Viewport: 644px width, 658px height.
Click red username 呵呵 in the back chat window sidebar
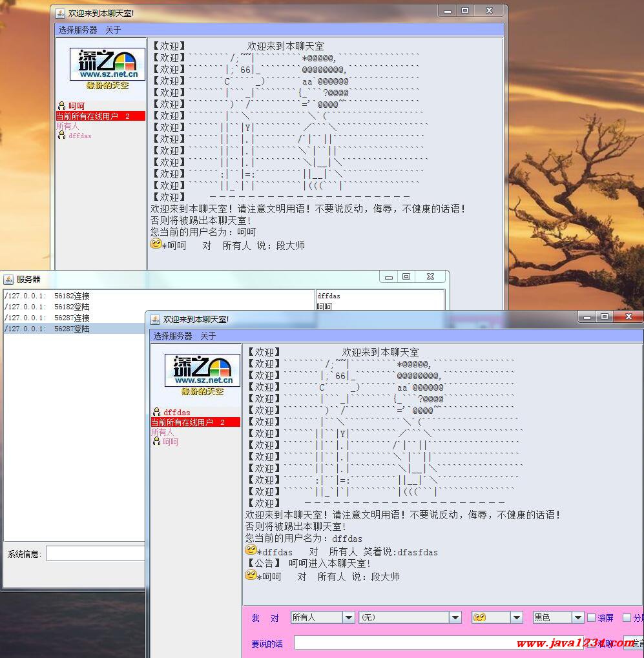tap(76, 106)
